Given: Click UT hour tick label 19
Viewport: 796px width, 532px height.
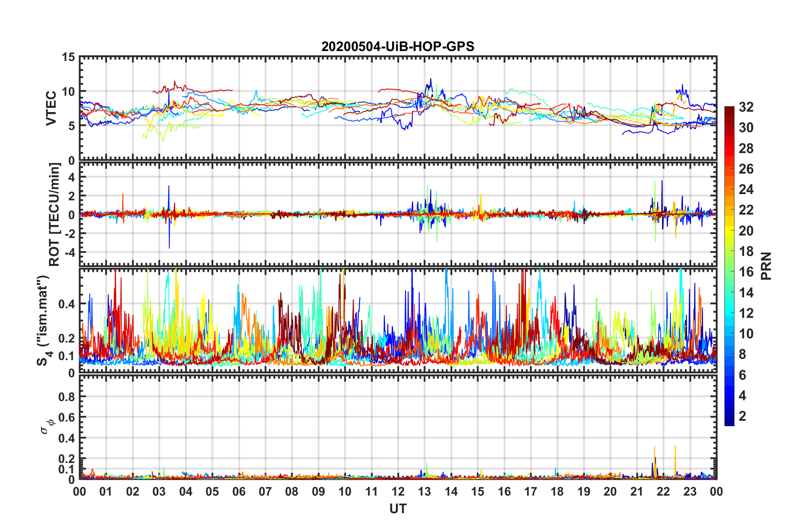Looking at the screenshot, I should click(x=584, y=491).
